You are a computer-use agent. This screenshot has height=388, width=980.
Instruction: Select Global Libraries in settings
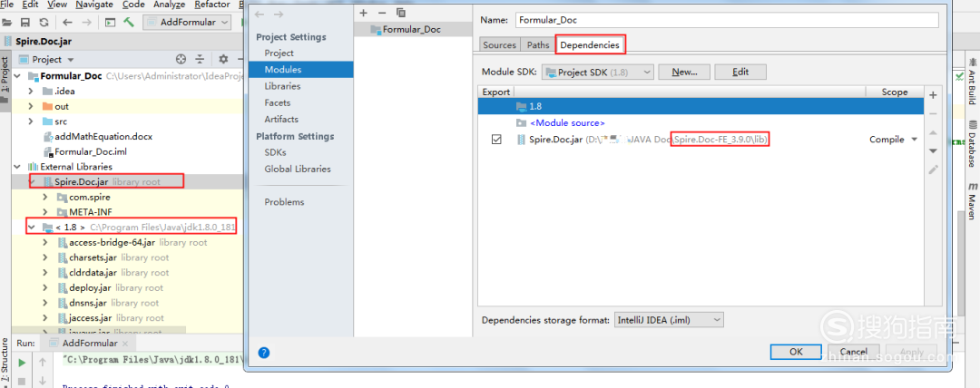click(298, 169)
